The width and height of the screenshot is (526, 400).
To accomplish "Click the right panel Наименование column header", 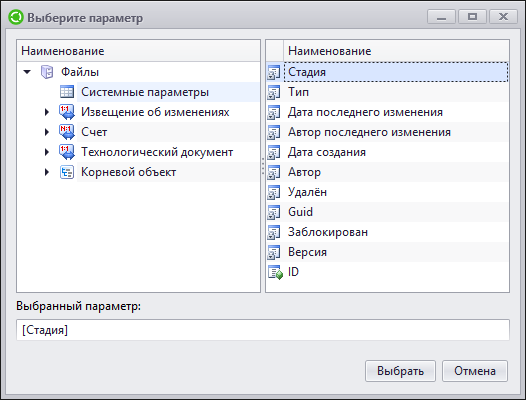I will pos(396,51).
